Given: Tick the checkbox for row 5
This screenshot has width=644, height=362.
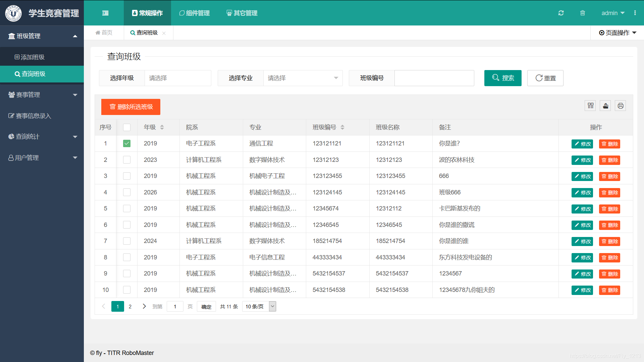Looking at the screenshot, I should coord(127,208).
